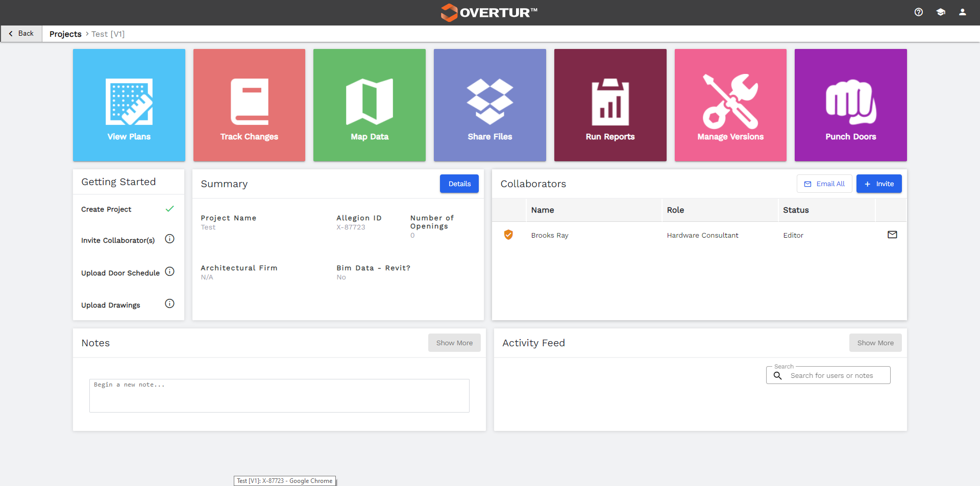Click Hardware Consultant role cell
This screenshot has width=980, height=486.
702,235
